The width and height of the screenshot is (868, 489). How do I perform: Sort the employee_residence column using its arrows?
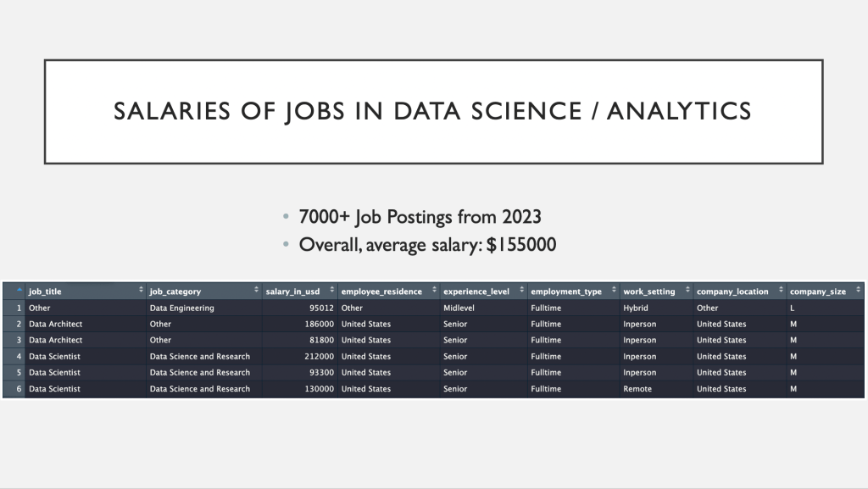point(434,292)
